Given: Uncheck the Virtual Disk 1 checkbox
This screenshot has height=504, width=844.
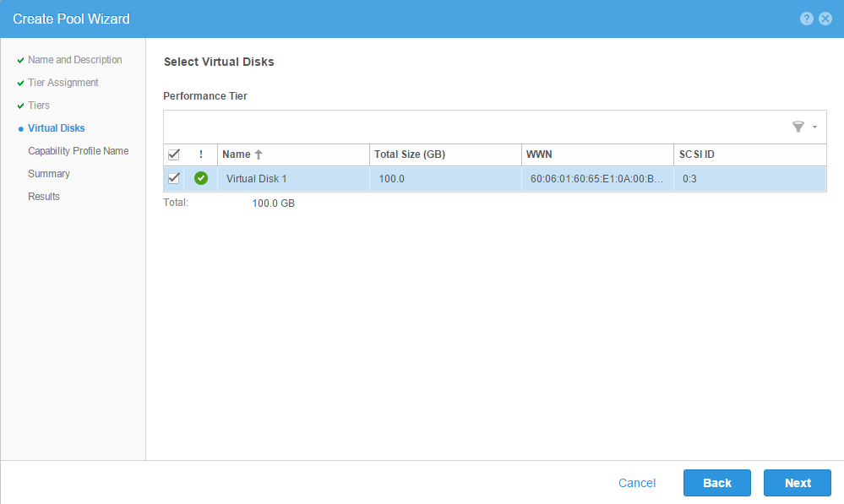Looking at the screenshot, I should [174, 178].
